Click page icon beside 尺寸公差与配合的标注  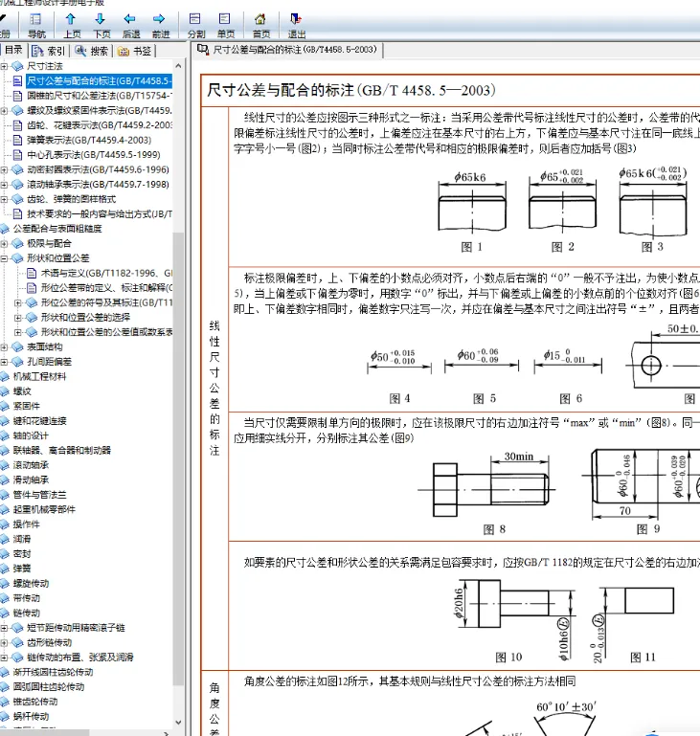tap(17, 81)
